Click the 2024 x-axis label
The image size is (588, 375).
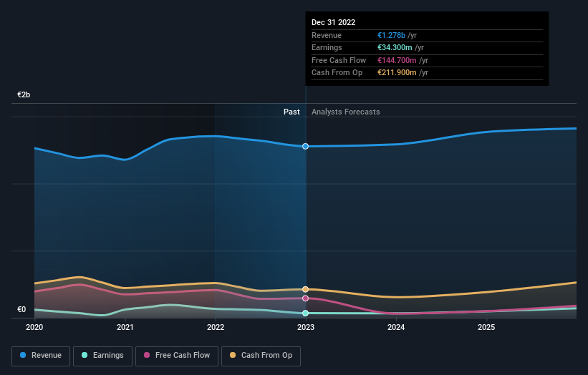(396, 327)
